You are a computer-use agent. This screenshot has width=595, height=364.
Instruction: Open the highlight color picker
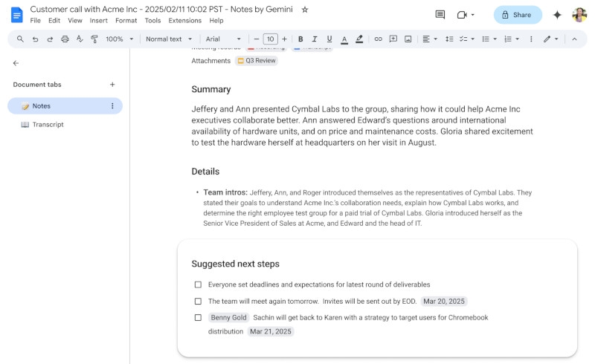click(x=359, y=39)
